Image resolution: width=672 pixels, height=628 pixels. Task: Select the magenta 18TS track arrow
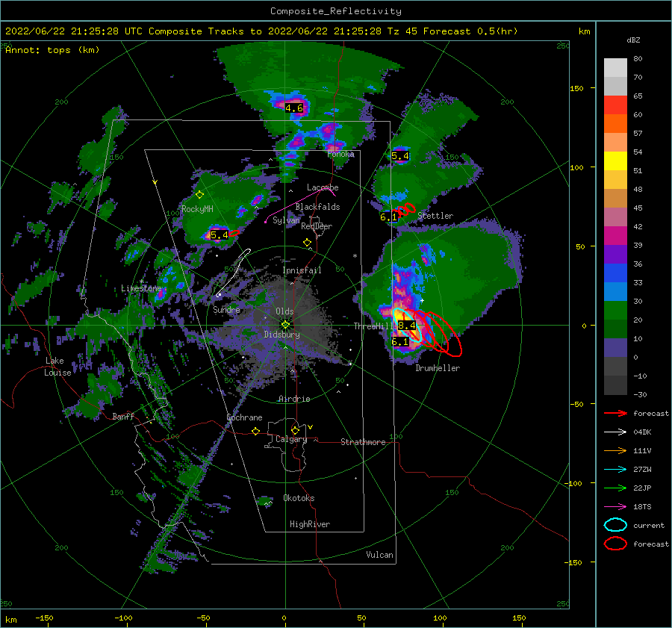(x=615, y=507)
